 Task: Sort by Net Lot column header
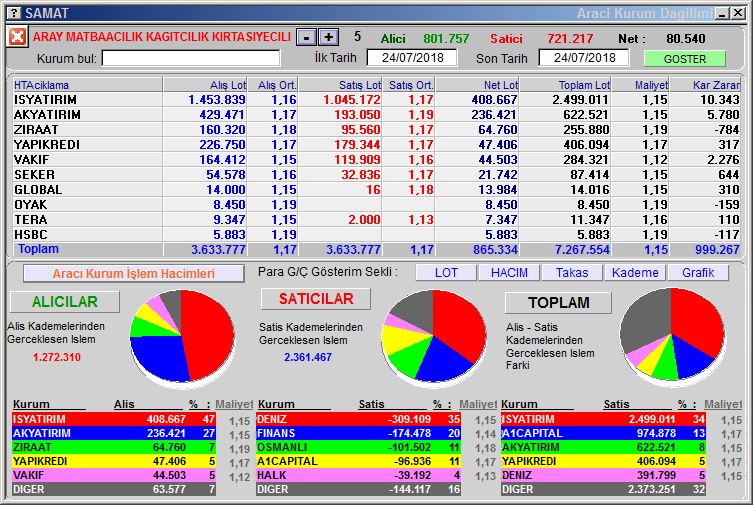[477, 85]
